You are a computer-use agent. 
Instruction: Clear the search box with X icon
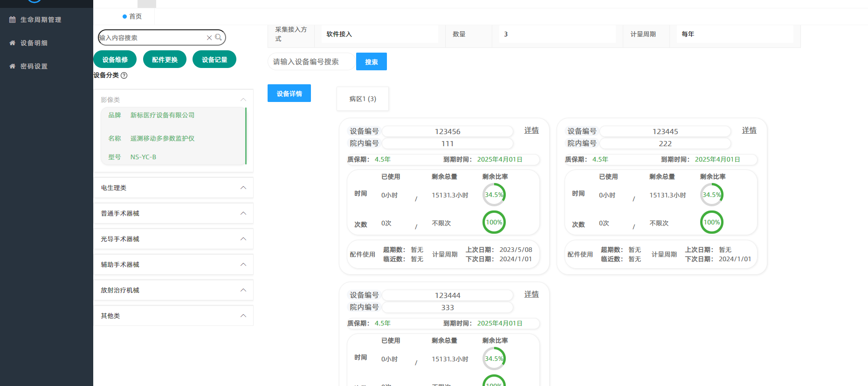point(209,38)
